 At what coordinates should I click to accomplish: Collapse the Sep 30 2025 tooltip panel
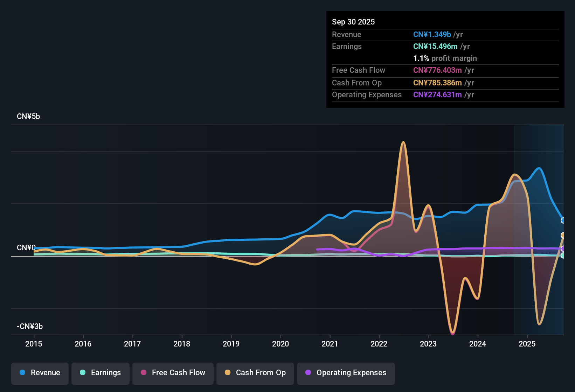[x=353, y=22]
